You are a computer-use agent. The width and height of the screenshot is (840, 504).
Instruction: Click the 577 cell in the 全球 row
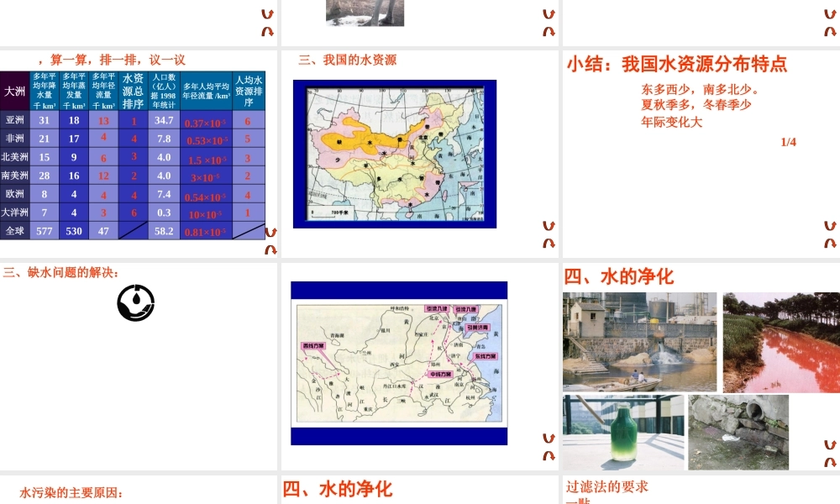pyautogui.click(x=45, y=231)
